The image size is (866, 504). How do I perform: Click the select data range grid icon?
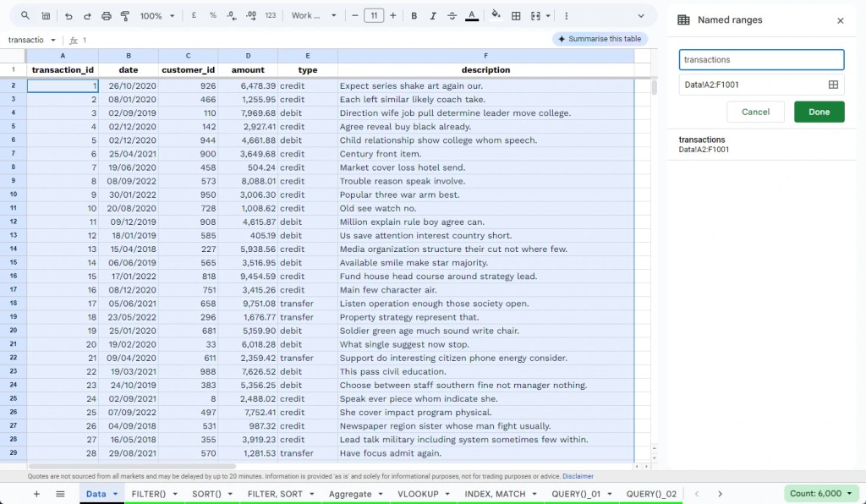833,85
